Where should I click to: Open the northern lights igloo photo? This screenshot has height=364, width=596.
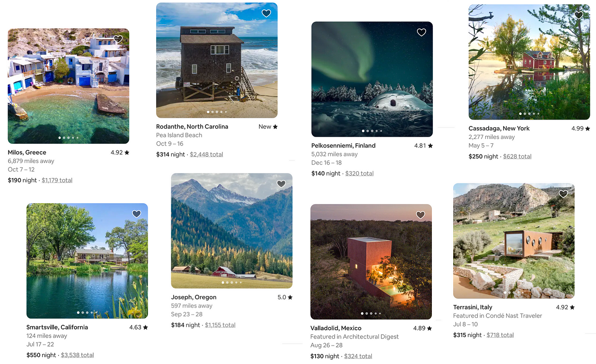(372, 79)
